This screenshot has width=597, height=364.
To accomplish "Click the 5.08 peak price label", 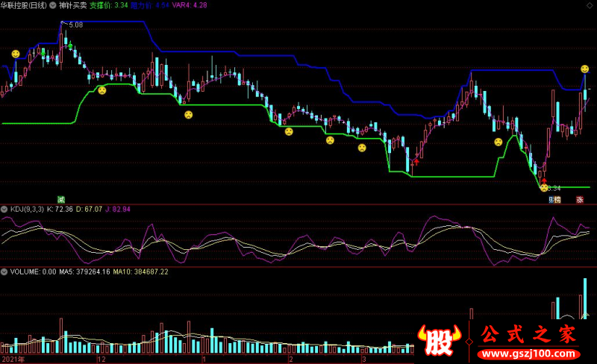I will point(76,25).
